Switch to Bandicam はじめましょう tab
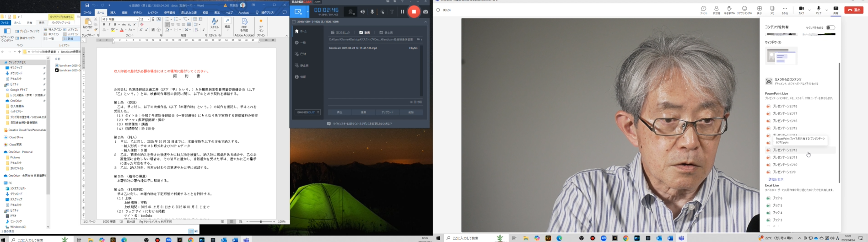The width and height of the screenshot is (868, 242). (340, 32)
